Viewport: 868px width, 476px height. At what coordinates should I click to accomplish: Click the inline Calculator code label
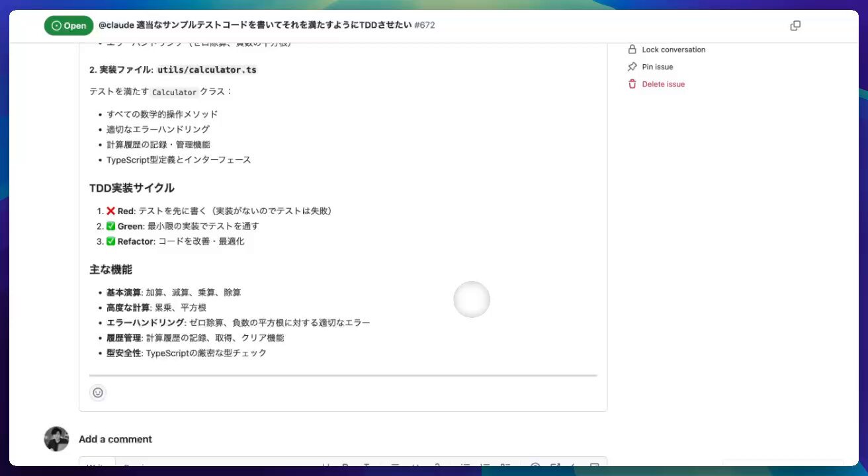[174, 92]
